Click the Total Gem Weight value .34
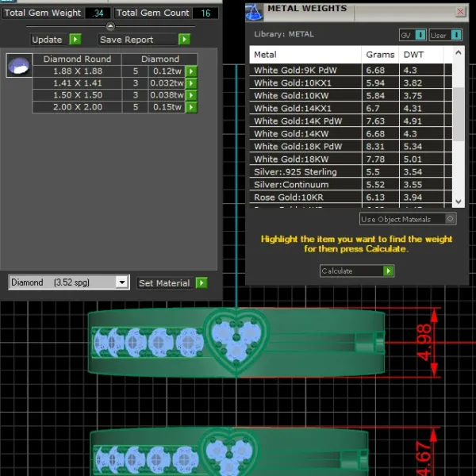This screenshot has width=476, height=476. [x=98, y=13]
